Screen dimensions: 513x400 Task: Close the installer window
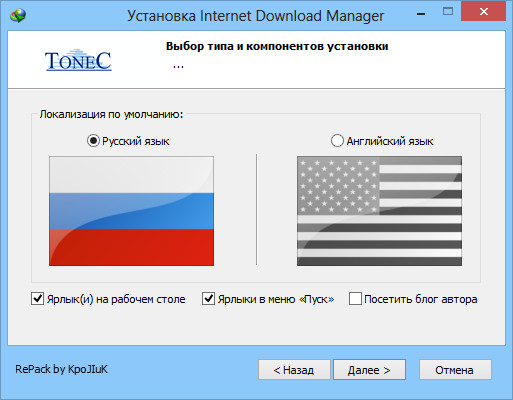click(x=483, y=12)
